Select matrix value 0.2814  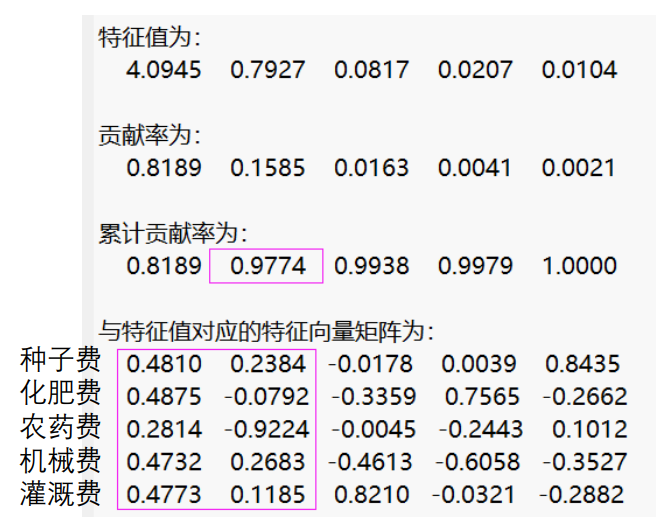[x=164, y=430]
